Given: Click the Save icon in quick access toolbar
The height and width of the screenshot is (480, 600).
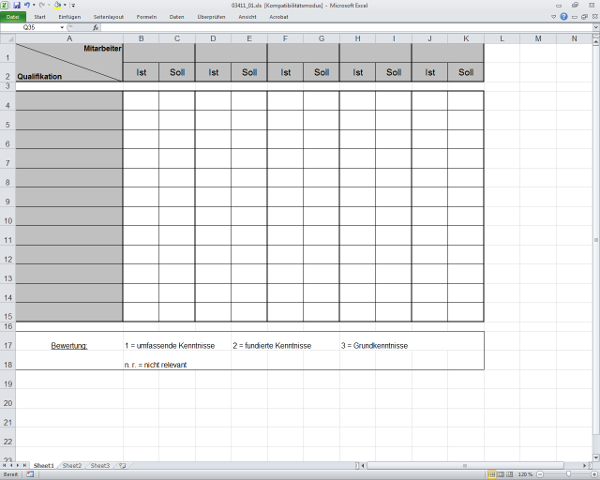Looking at the screenshot, I should pos(17,5).
